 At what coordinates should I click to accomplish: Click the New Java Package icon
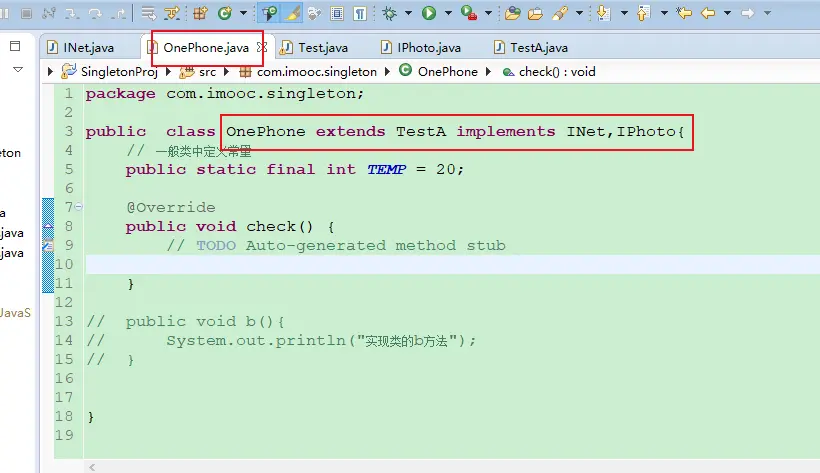tap(200, 13)
